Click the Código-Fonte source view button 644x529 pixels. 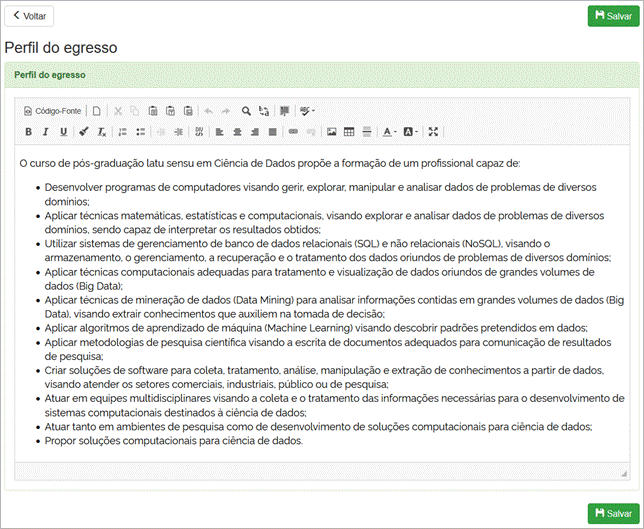coord(52,111)
